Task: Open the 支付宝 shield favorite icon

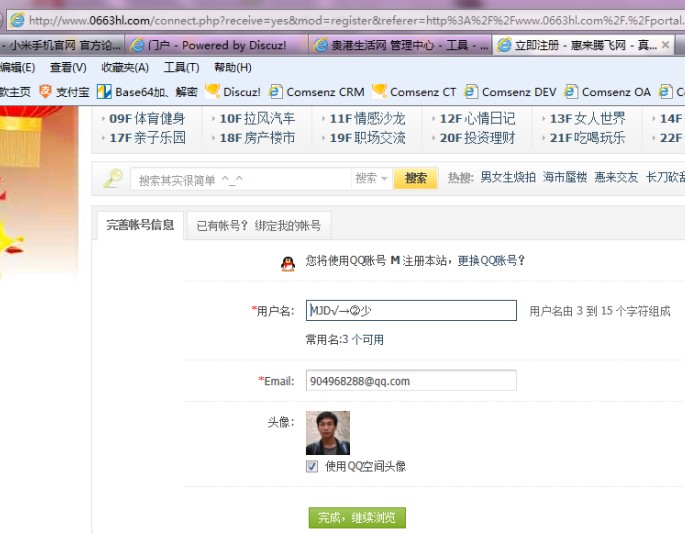Action: (x=45, y=91)
